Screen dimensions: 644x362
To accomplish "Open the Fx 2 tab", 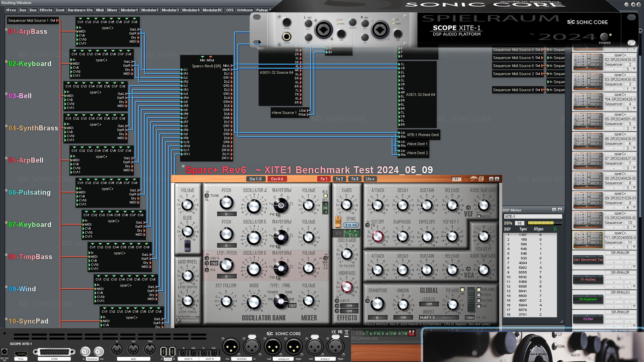I will (339, 179).
